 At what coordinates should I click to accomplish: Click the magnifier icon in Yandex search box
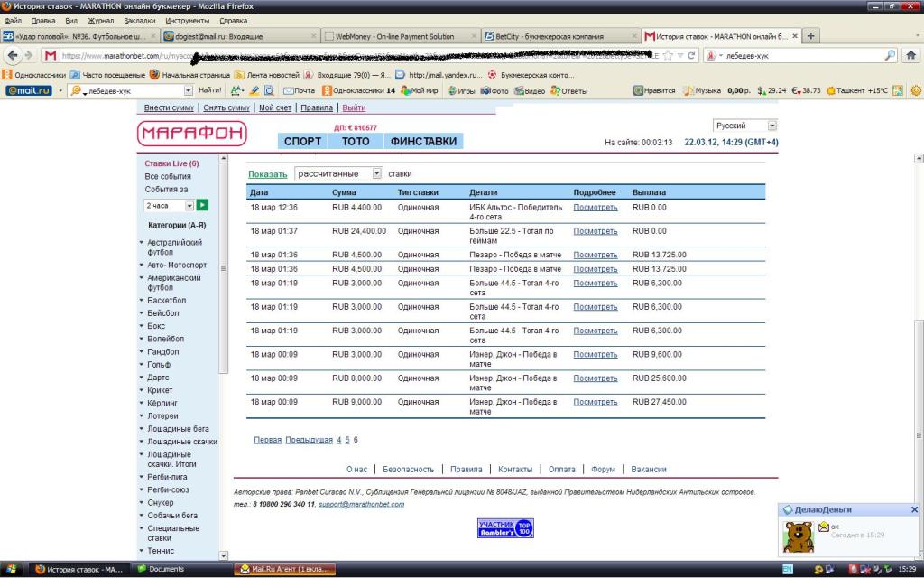click(x=890, y=55)
